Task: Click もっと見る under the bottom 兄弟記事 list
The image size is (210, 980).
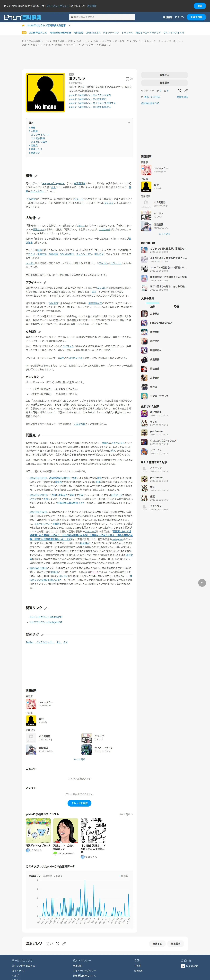Action: click(79, 759)
